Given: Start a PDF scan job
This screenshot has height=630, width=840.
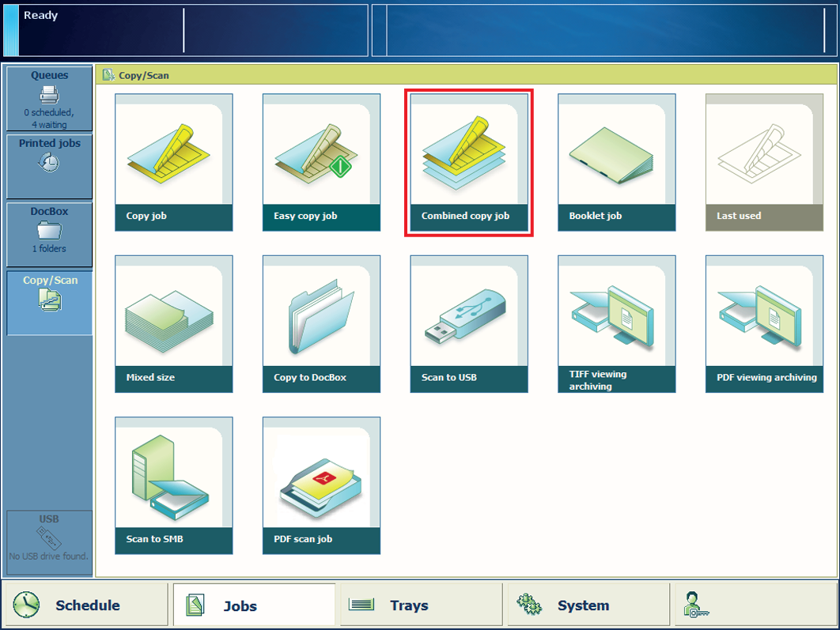Looking at the screenshot, I should pyautogui.click(x=321, y=485).
